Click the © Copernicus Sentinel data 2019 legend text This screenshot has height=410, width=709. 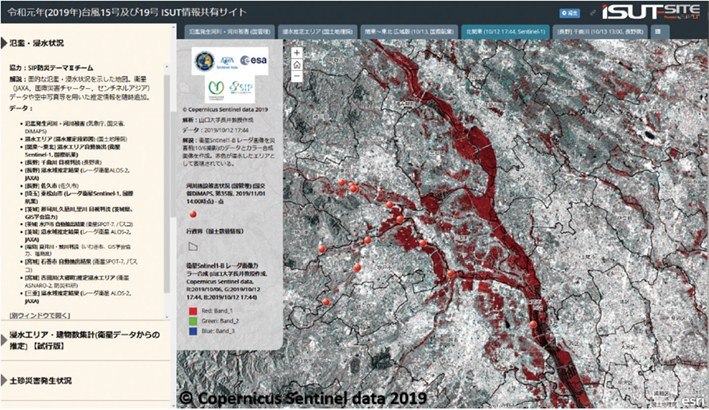pos(225,109)
